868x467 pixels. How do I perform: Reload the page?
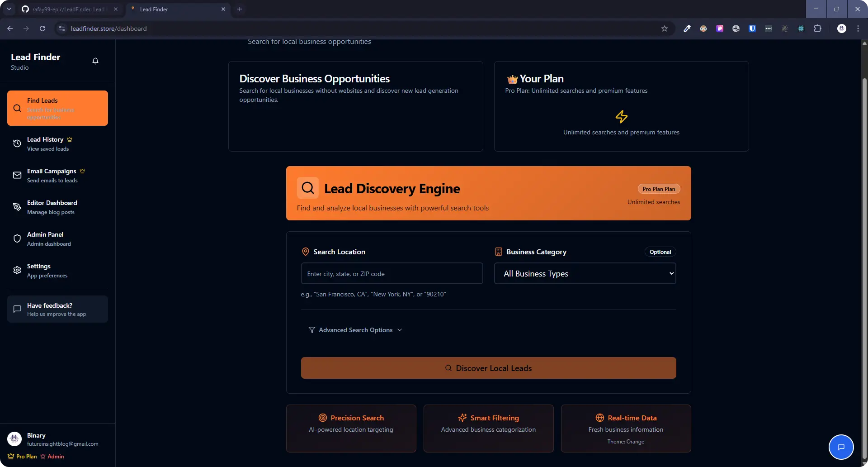click(x=42, y=29)
